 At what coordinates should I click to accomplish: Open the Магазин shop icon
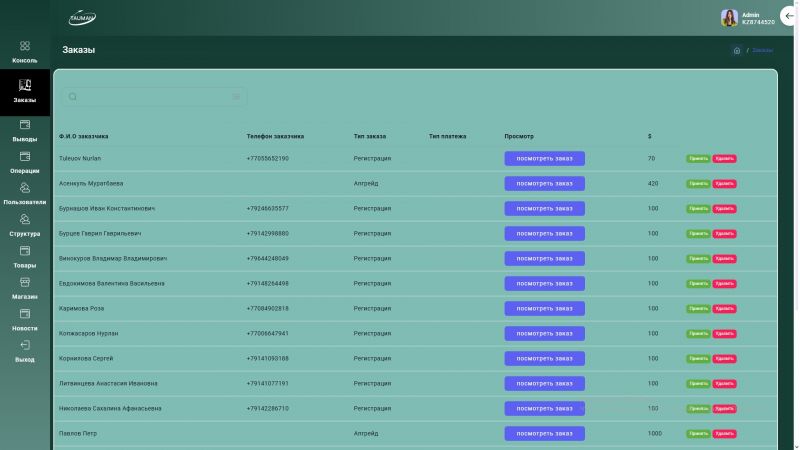(x=25, y=282)
